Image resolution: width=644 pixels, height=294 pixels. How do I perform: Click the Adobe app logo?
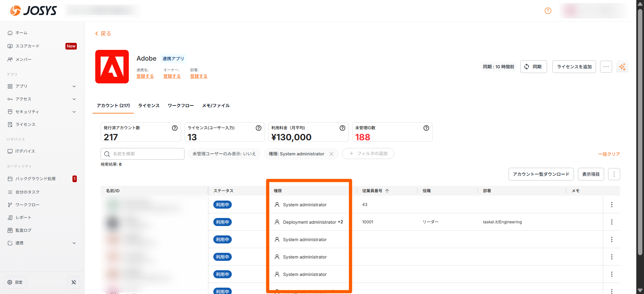(112, 67)
